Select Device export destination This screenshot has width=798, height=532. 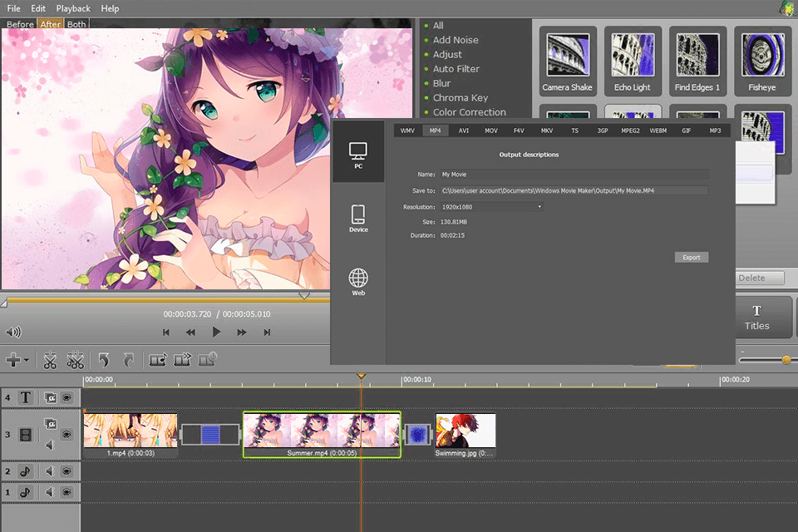(357, 217)
